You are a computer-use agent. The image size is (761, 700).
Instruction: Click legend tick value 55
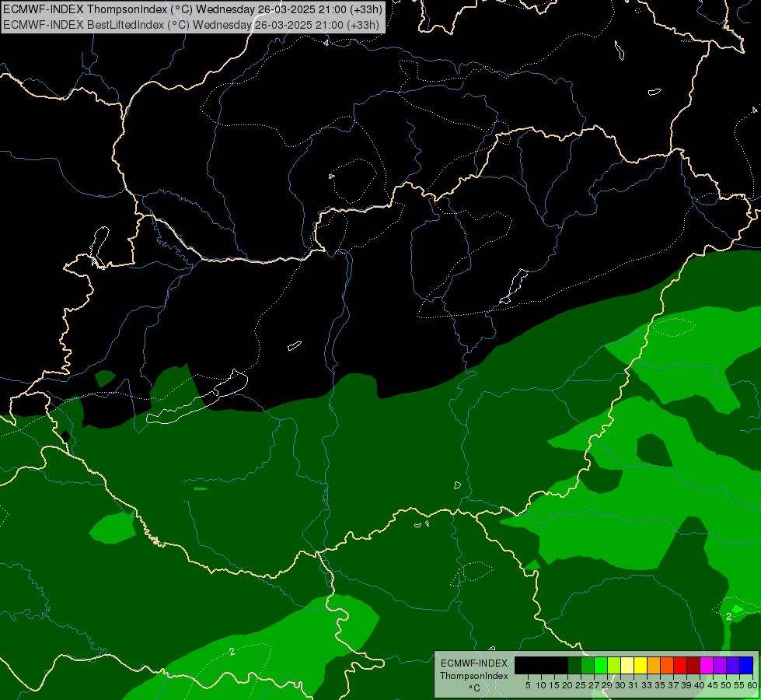[x=739, y=685]
